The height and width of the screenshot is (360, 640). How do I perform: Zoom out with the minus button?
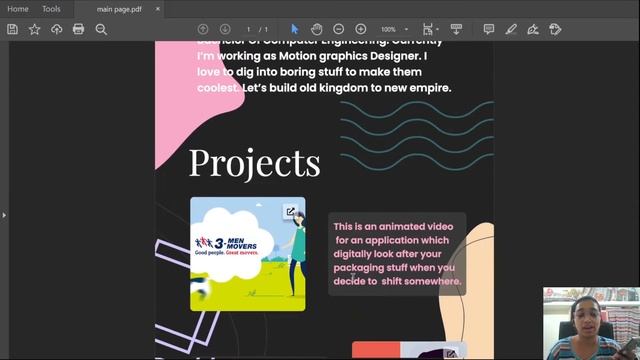coord(338,29)
